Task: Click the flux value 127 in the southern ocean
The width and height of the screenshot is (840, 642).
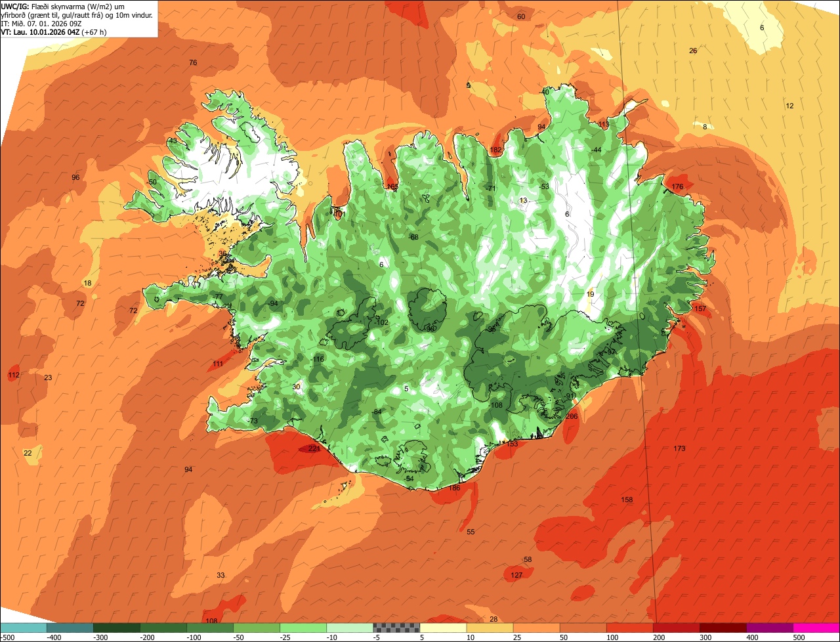Action: click(x=516, y=575)
